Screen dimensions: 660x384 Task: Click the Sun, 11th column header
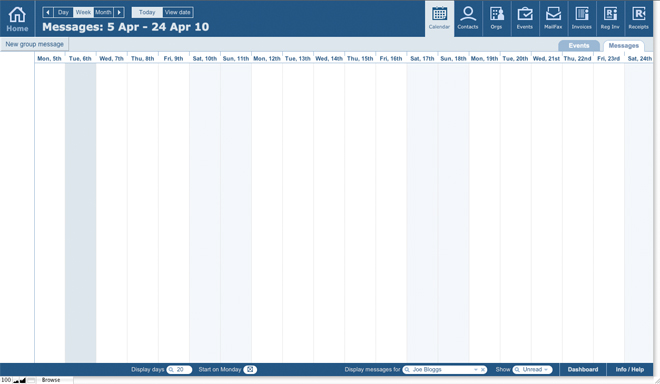tap(236, 59)
